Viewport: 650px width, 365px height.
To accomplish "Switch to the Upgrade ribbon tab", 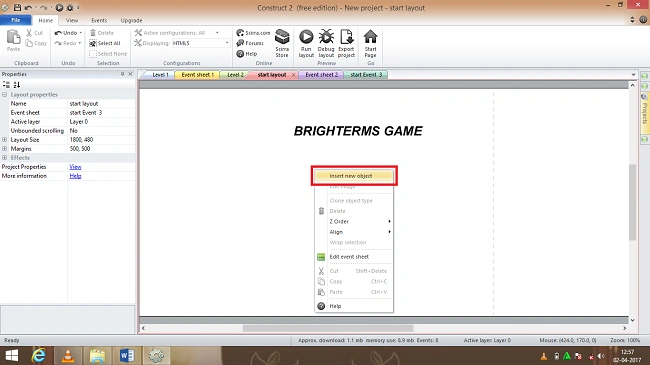I will [x=131, y=20].
